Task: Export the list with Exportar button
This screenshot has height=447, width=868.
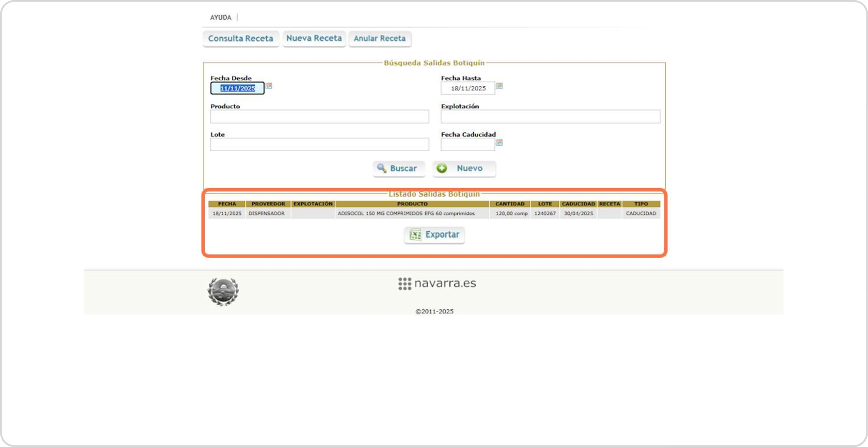Action: click(x=434, y=235)
